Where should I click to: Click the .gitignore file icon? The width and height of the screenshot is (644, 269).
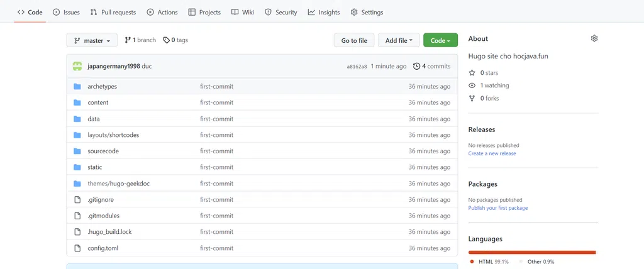[x=77, y=200]
